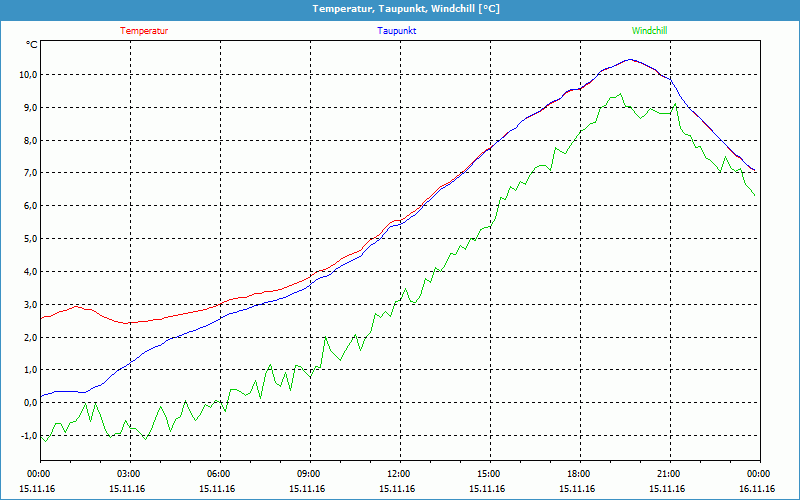The image size is (800, 500).
Task: Click the 16.11.16 date label
Action: (x=757, y=489)
